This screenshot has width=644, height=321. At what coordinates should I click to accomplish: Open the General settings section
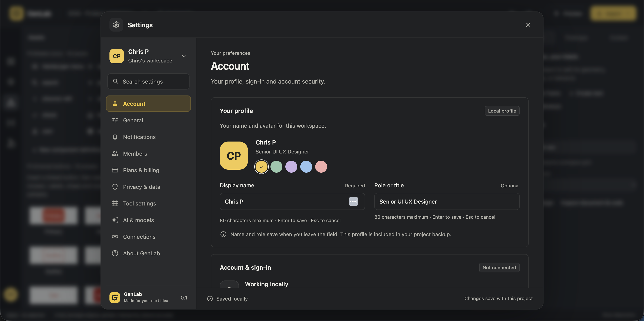coord(148,120)
